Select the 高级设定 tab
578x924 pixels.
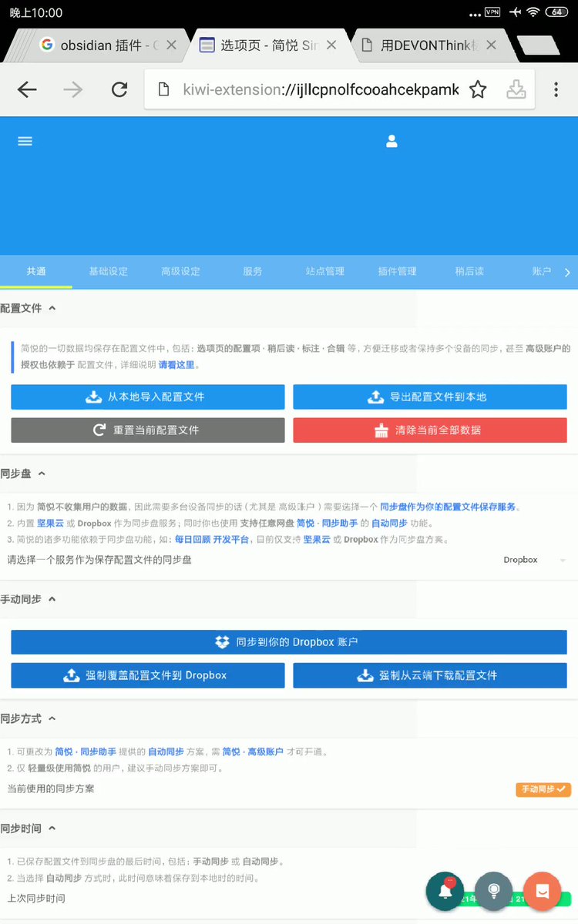click(x=180, y=271)
